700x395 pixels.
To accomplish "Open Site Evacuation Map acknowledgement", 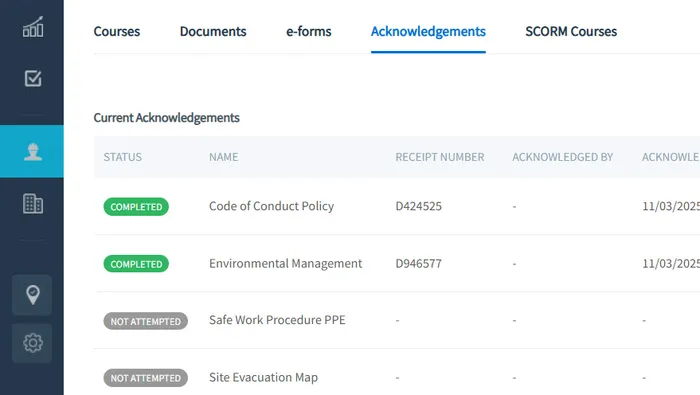I will point(263,378).
